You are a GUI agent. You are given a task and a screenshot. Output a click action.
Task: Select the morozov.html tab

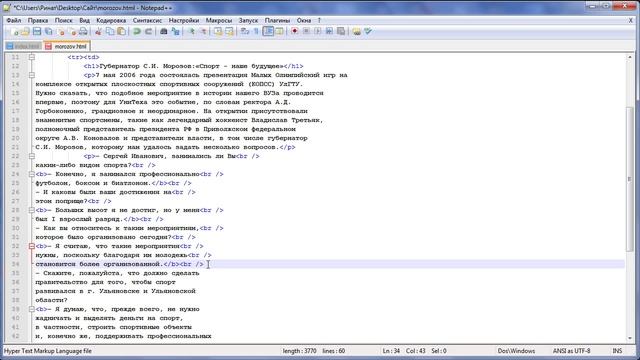click(x=67, y=47)
